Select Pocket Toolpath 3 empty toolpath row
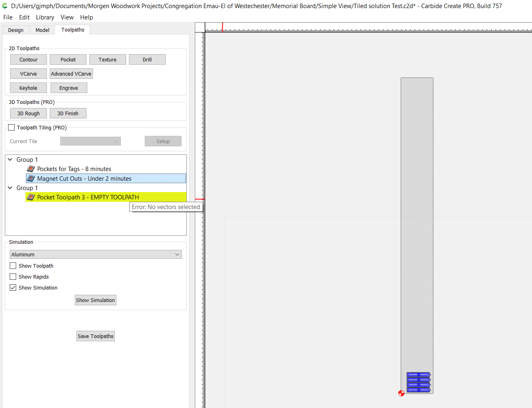The width and height of the screenshot is (532, 408). tap(106, 197)
